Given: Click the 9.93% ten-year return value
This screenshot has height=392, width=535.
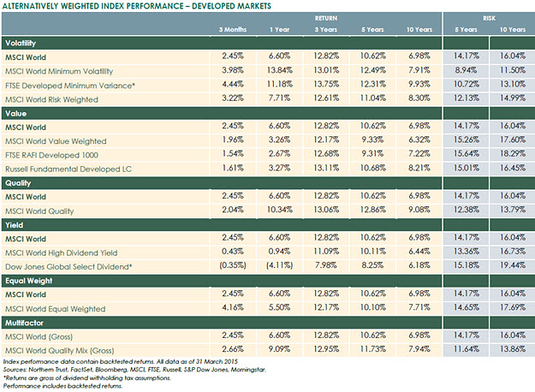Looking at the screenshot, I should [419, 84].
